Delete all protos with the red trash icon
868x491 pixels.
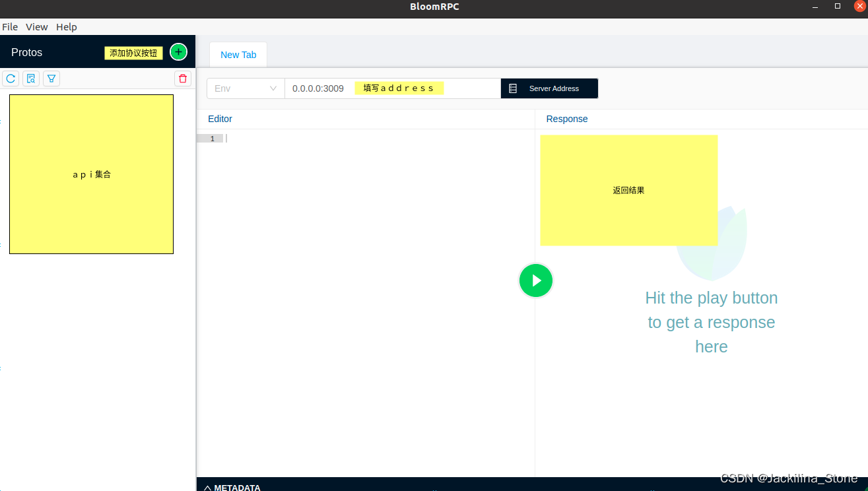click(x=183, y=79)
